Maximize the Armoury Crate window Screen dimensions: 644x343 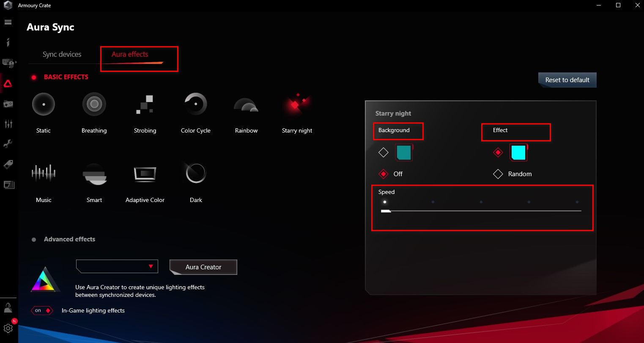tap(618, 5)
